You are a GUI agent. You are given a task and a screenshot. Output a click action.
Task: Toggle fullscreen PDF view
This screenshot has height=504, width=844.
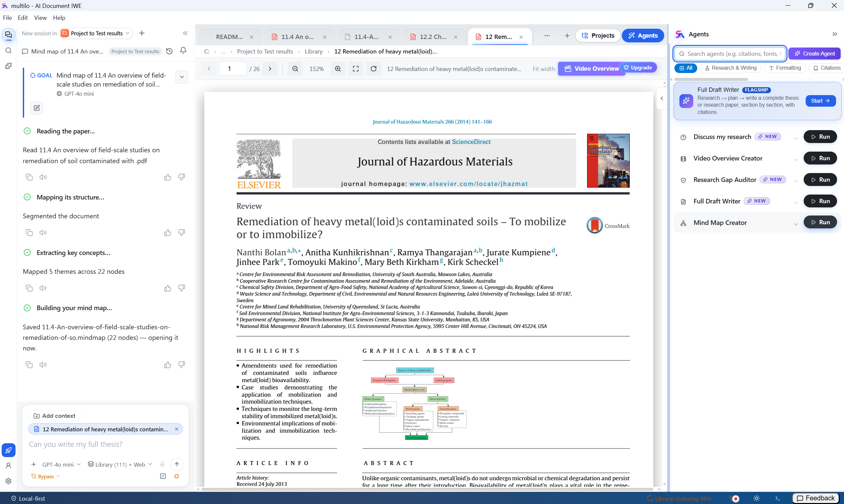pyautogui.click(x=355, y=69)
